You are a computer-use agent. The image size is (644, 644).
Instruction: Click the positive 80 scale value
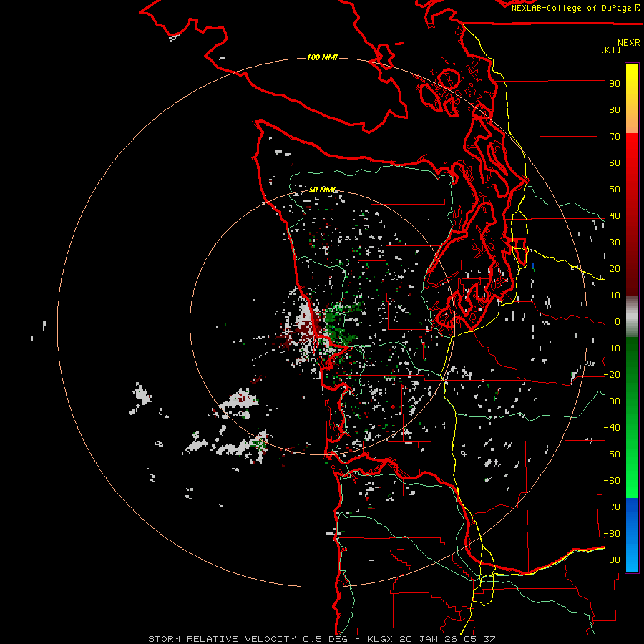pyautogui.click(x=615, y=110)
